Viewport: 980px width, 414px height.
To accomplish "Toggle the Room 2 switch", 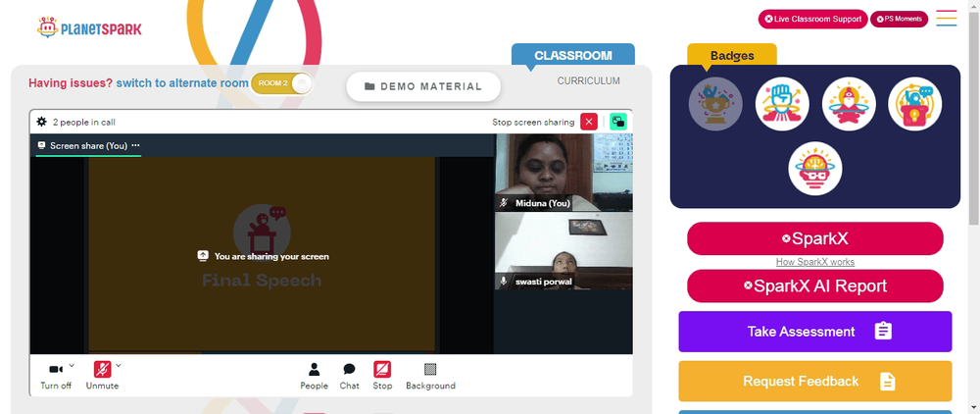I will (x=281, y=83).
